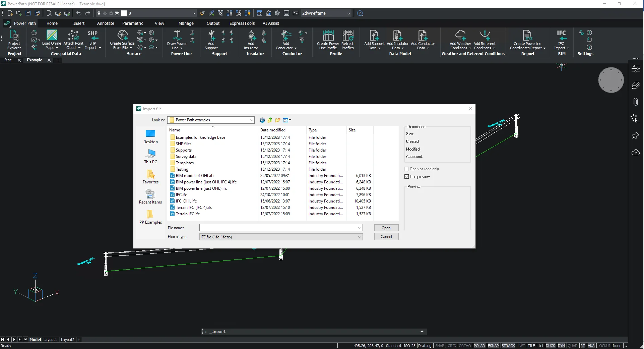Expand command line history arrow
This screenshot has width=644, height=349.
(422, 331)
